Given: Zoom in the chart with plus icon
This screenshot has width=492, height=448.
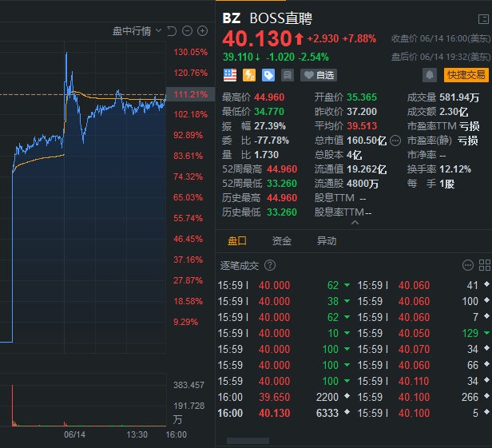Looking at the screenshot, I should (x=202, y=31).
